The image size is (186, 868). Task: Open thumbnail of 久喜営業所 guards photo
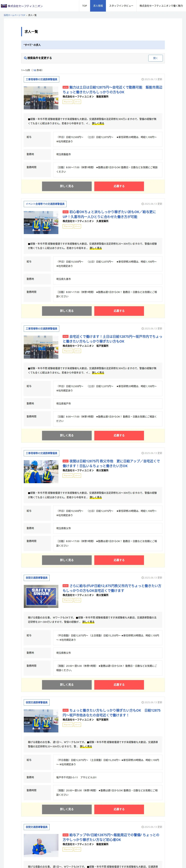41,222
